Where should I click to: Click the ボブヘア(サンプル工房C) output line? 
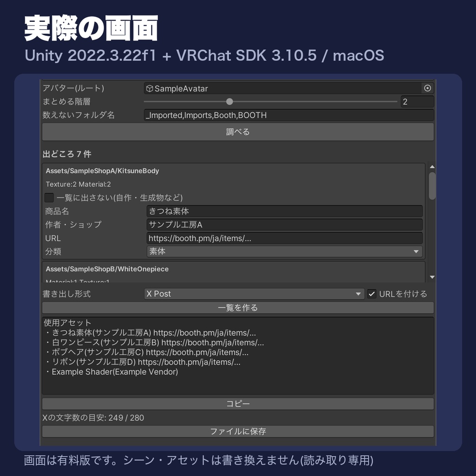click(x=146, y=352)
